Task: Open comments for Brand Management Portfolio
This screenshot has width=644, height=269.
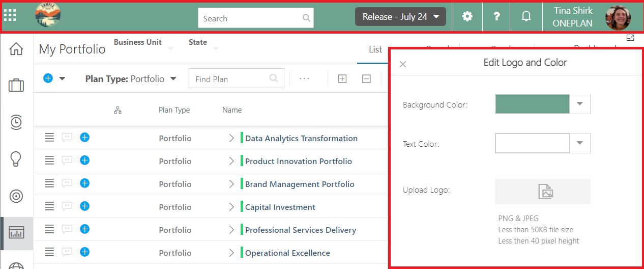Action: pos(67,183)
